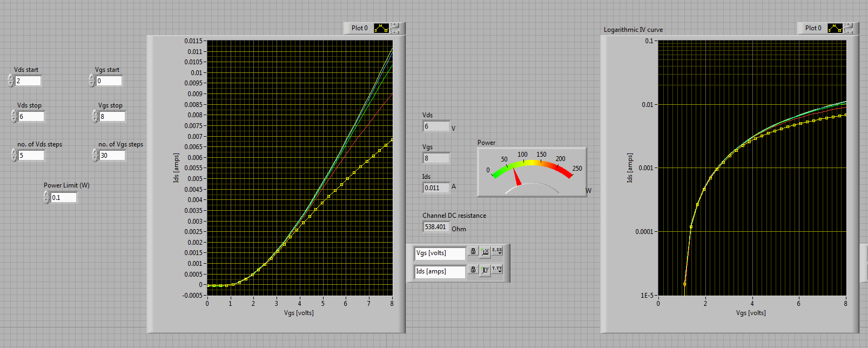Click the Logarithmic IV curve title

[x=633, y=30]
